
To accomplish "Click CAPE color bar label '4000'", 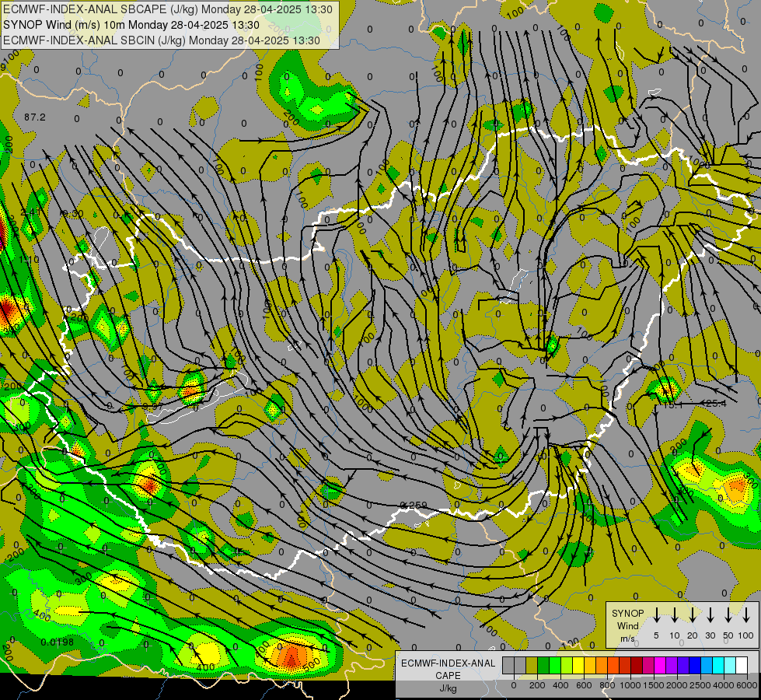I will coord(724,685).
